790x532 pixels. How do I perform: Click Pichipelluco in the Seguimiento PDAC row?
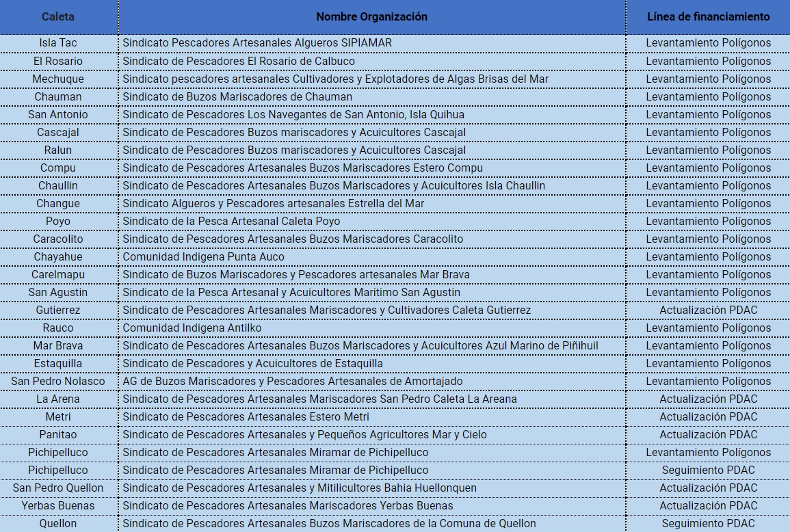pos(58,470)
